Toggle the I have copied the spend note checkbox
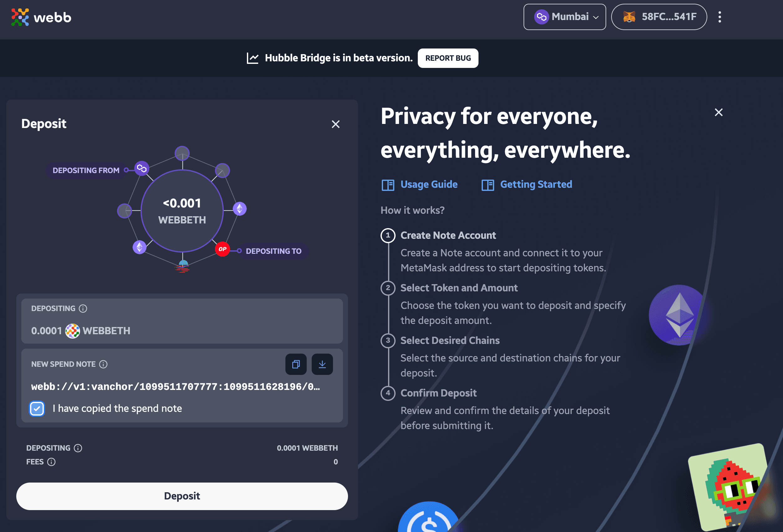Image resolution: width=783 pixels, height=532 pixels. [x=37, y=408]
